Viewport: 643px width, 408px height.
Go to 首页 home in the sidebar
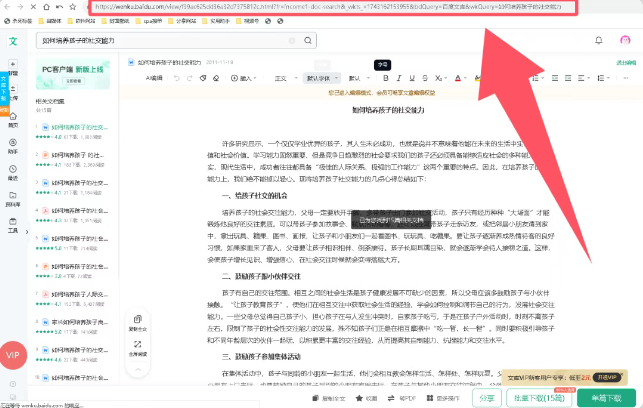pos(13,120)
